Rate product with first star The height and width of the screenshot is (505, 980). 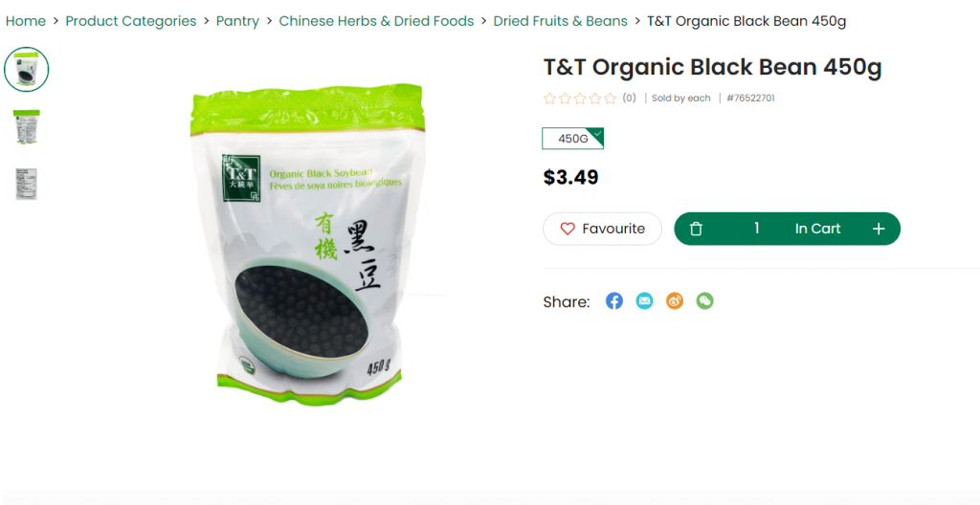pos(550,99)
